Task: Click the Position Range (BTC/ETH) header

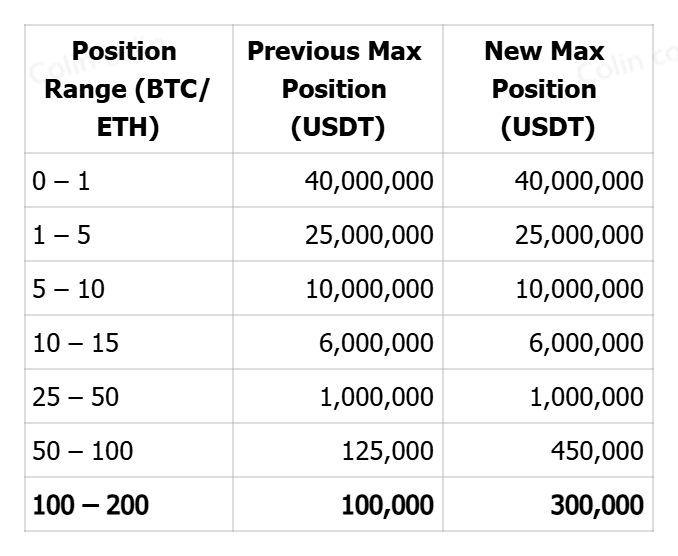Action: pyautogui.click(x=125, y=89)
